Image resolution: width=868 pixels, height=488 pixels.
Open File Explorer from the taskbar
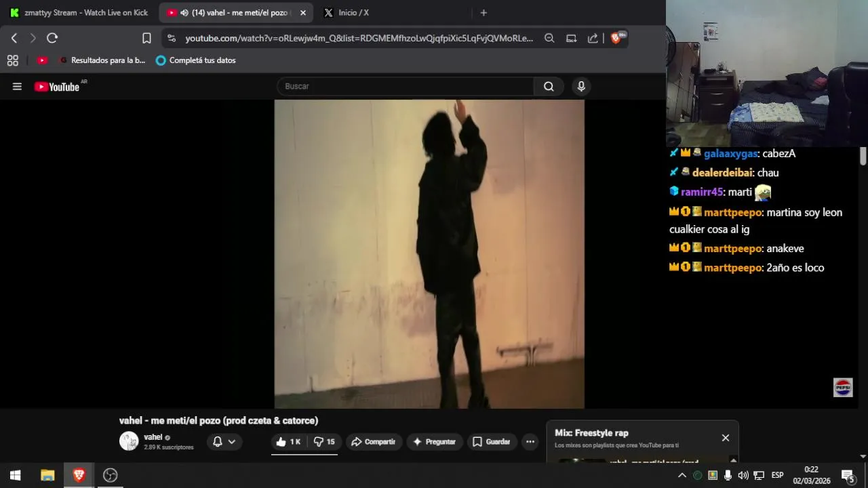[x=47, y=475]
